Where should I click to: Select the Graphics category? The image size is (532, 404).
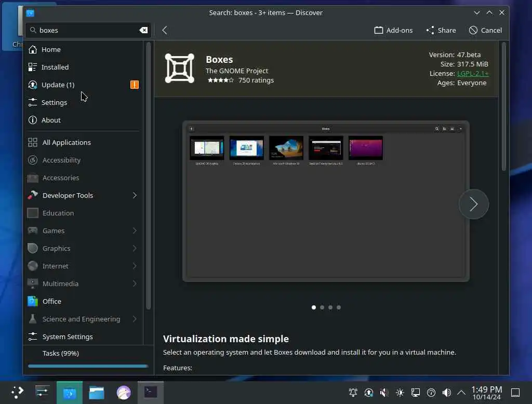tap(84, 248)
